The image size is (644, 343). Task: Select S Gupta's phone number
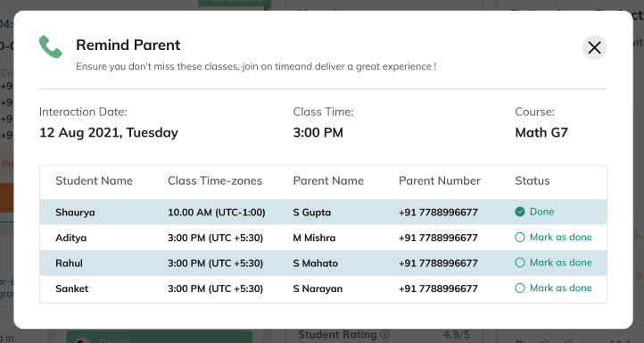[438, 213]
